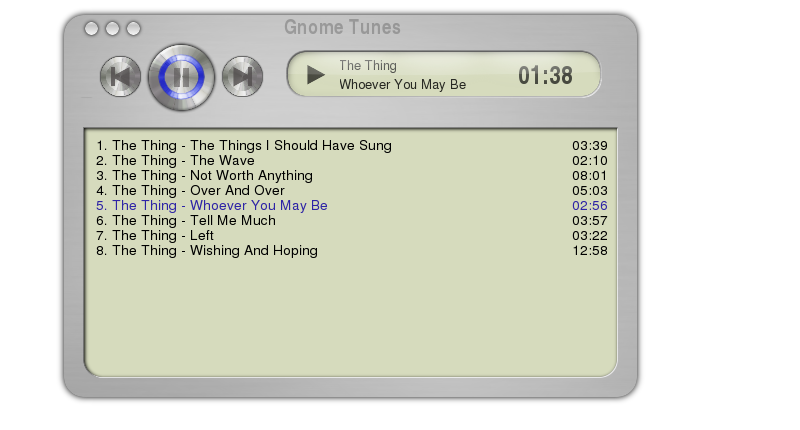
Task: Select track 1 The Things I Should Have Sung
Action: click(352, 145)
